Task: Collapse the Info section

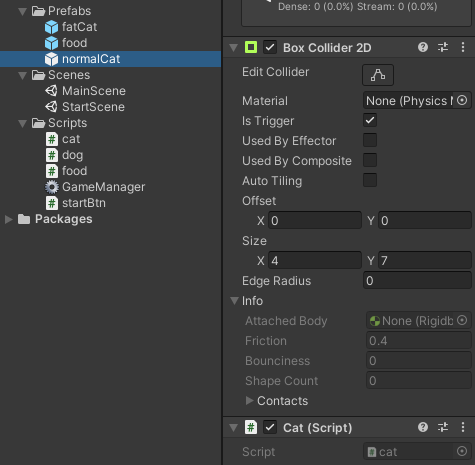Action: (234, 301)
